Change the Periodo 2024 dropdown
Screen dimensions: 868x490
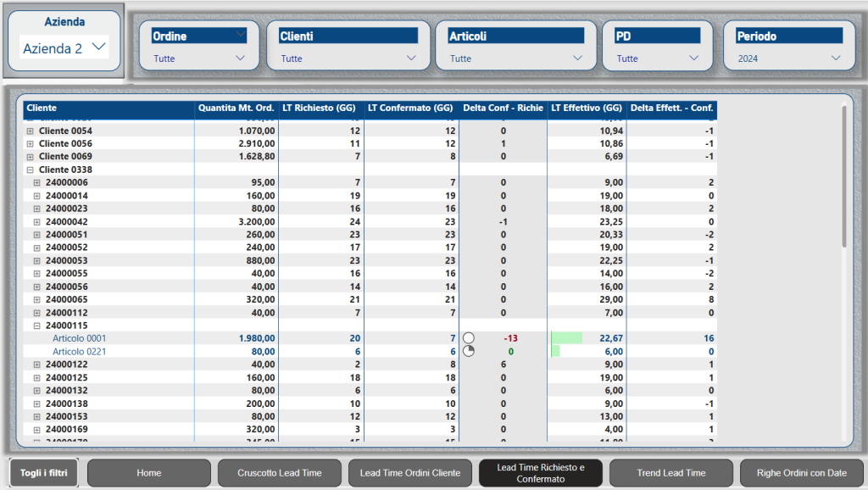click(x=837, y=58)
